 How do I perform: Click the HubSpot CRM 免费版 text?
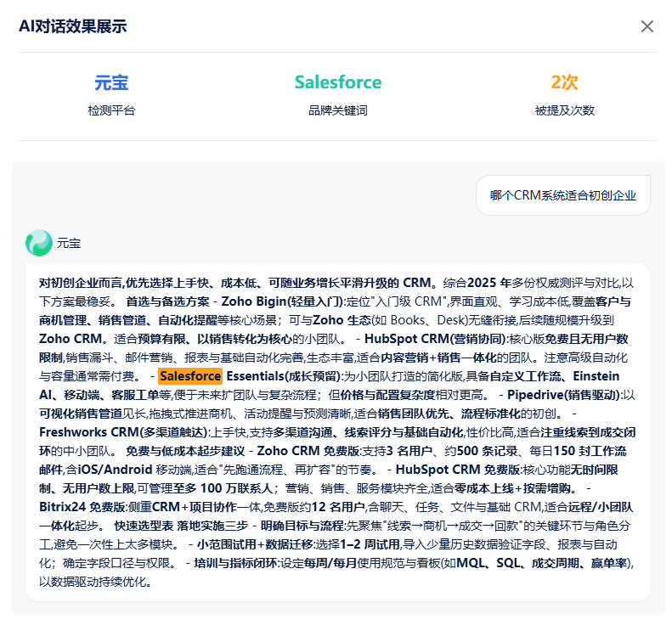click(x=457, y=470)
